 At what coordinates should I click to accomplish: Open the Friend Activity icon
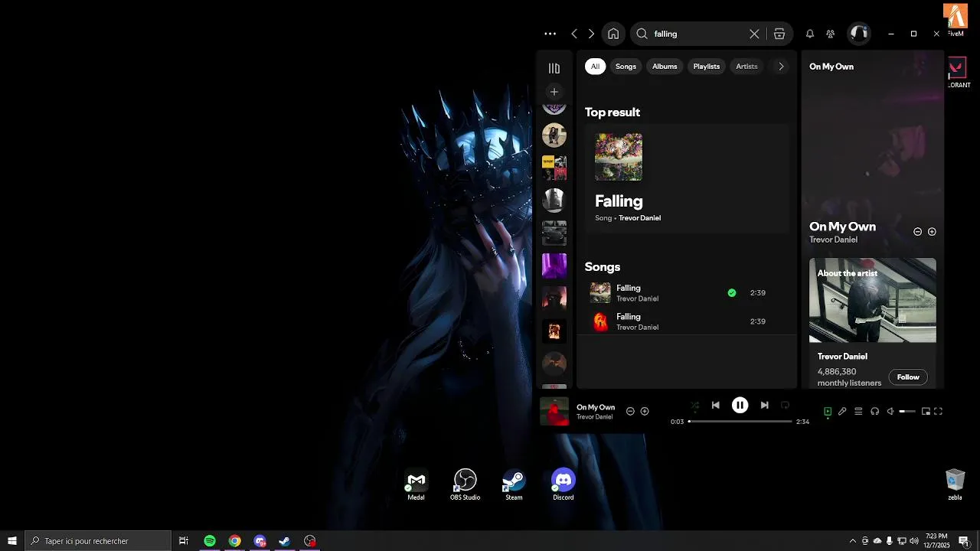coord(831,34)
